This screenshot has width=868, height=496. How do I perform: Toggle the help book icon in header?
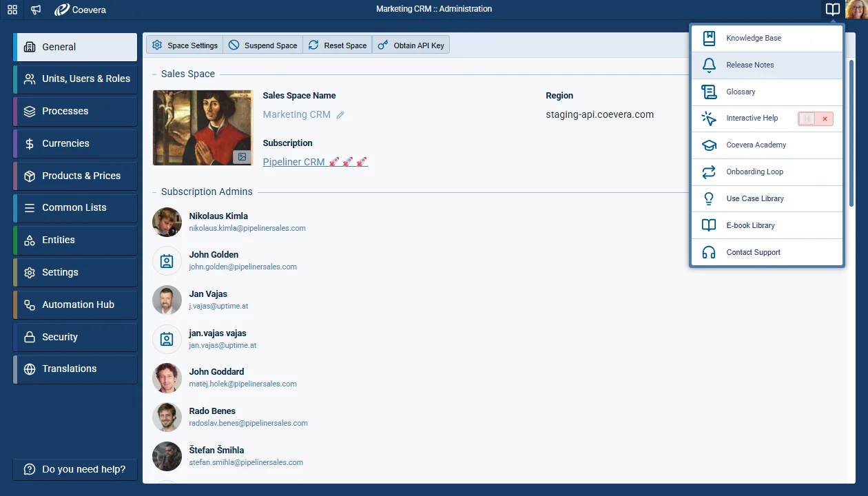pyautogui.click(x=833, y=10)
